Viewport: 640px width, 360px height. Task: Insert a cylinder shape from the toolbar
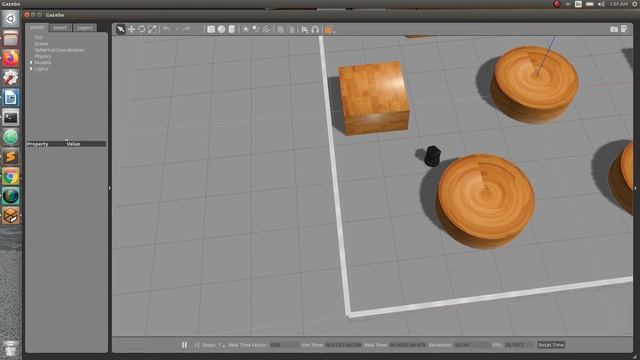click(231, 29)
